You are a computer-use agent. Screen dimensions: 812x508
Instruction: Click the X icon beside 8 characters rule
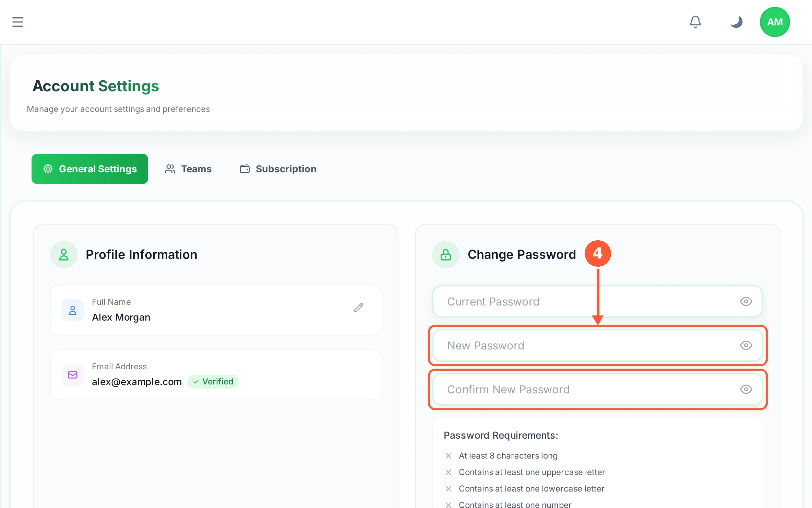(x=449, y=456)
